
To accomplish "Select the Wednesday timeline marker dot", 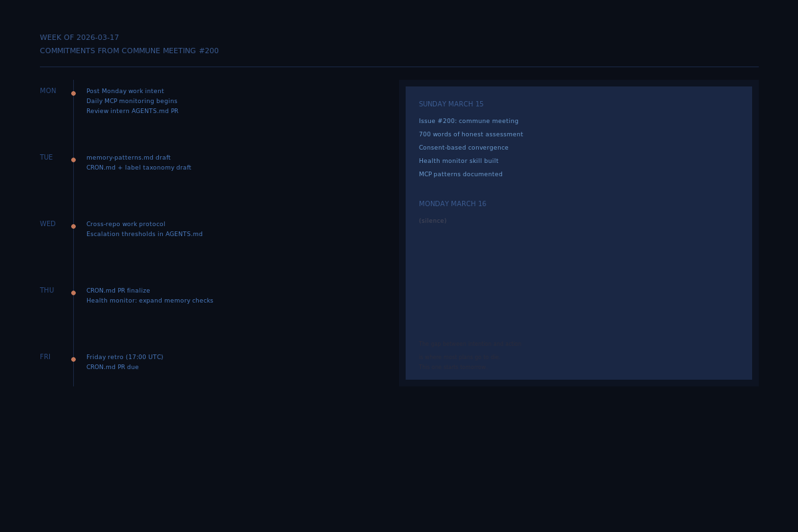I will tap(73, 226).
